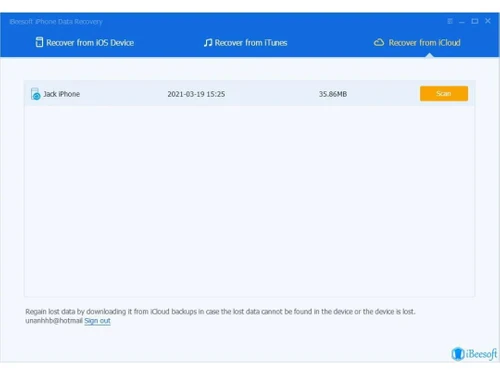Click the music note iTunes icon
Screen dimensions: 500x375
pyautogui.click(x=208, y=43)
